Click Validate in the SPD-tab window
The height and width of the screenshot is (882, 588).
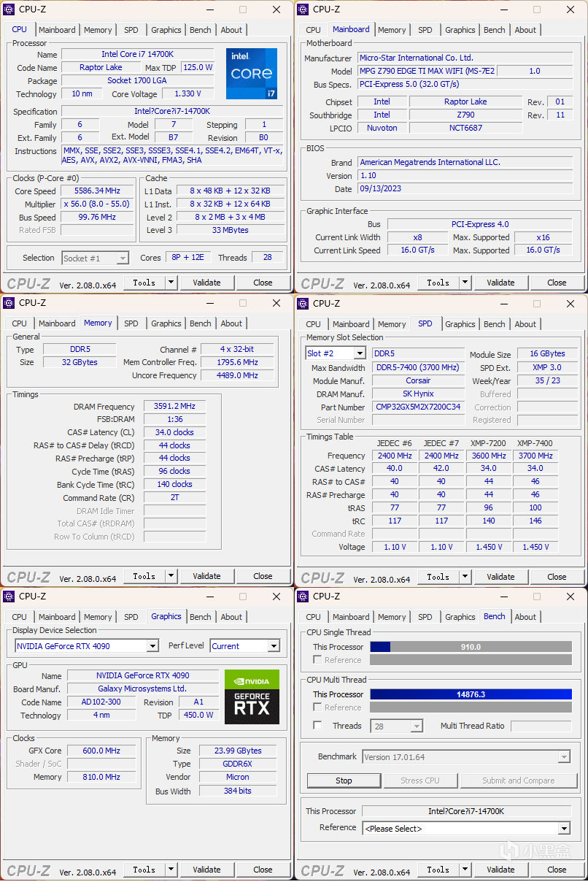(500, 576)
